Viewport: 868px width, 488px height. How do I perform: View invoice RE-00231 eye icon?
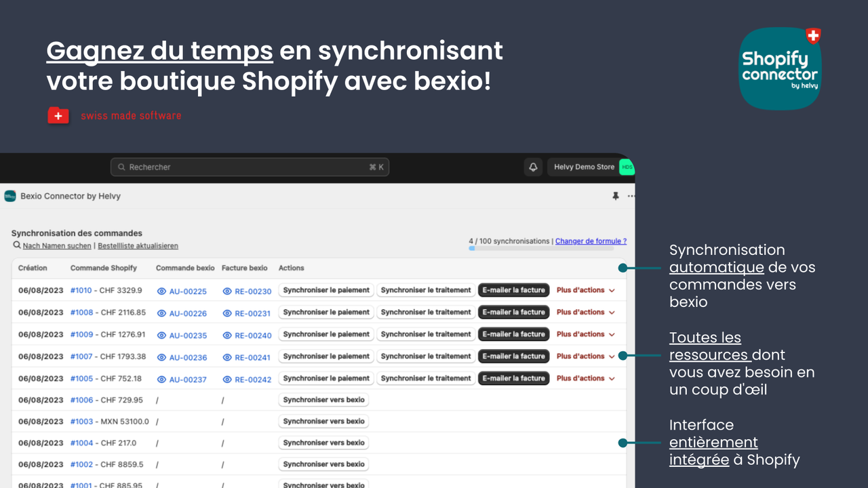click(227, 313)
